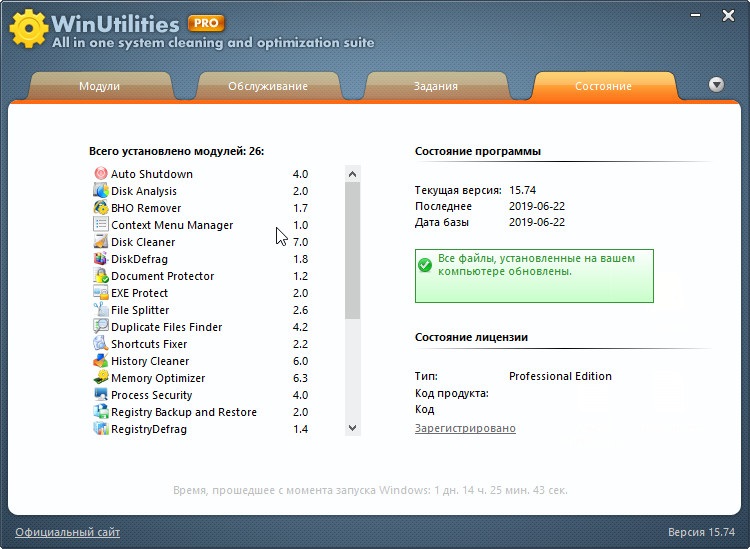Click the Document Protector lock icon

(x=100, y=275)
